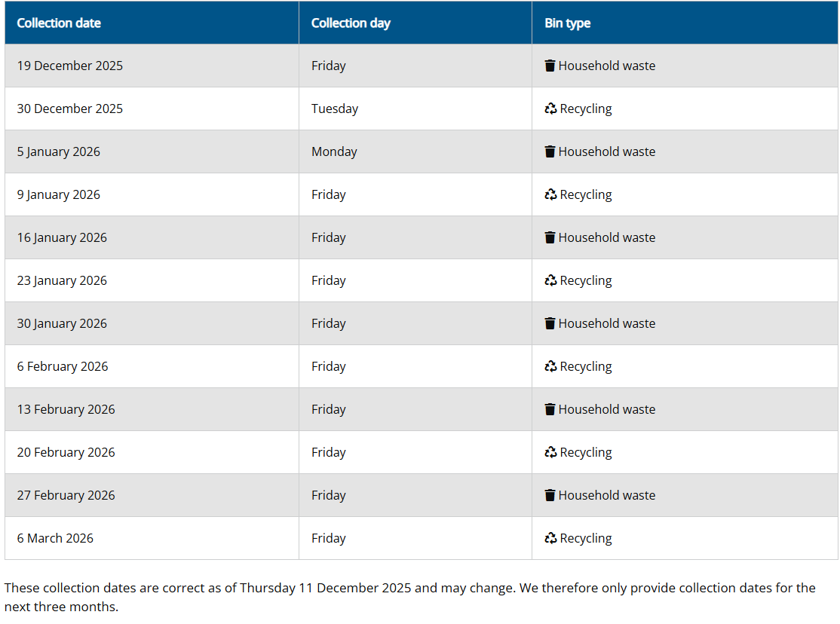Select the Monday collection day cell
The height and width of the screenshot is (624, 840).
(334, 151)
